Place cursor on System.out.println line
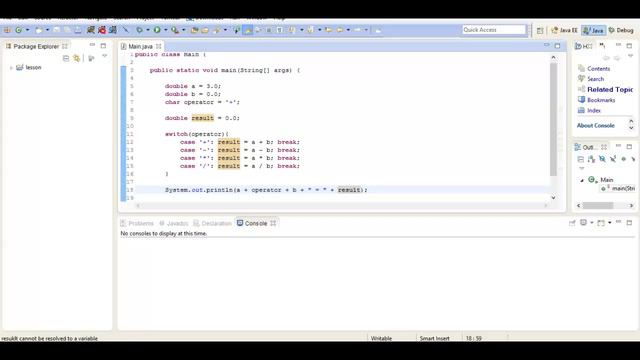Image resolution: width=640 pixels, height=360 pixels. [x=266, y=190]
